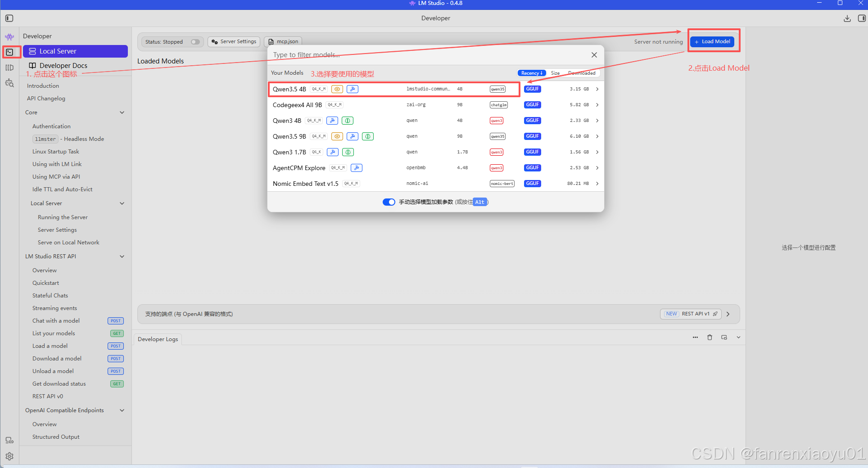Select AgentCPM Explore model row

[x=436, y=168]
